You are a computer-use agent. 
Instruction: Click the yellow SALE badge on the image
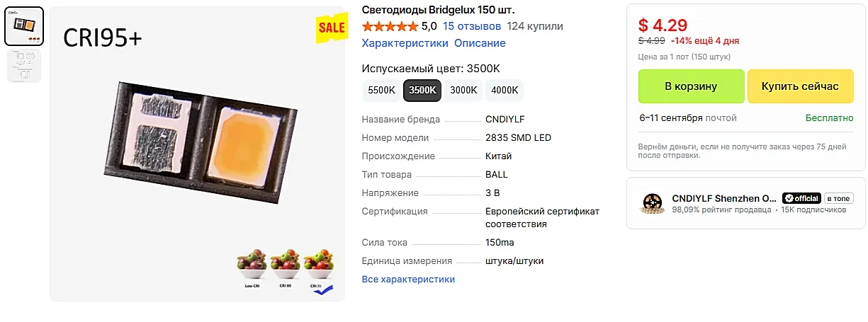(x=331, y=28)
